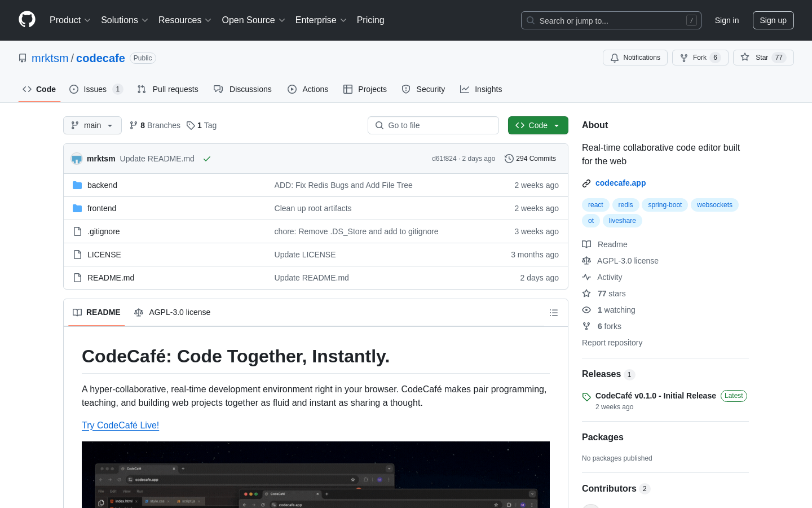Select the README tab in file viewer
This screenshot has width=812, height=508.
coord(96,312)
